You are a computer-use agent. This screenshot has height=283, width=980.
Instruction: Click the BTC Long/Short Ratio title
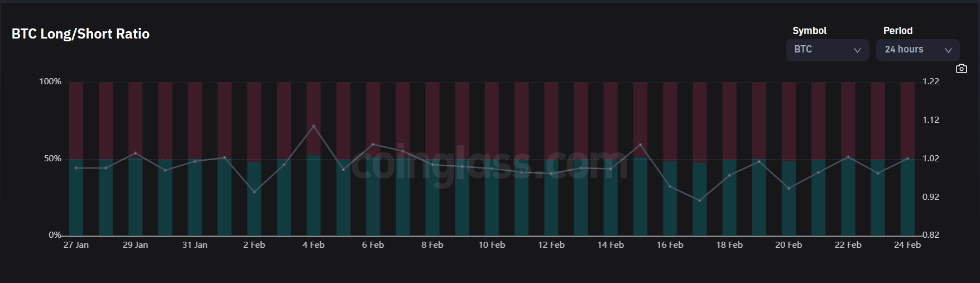click(80, 34)
